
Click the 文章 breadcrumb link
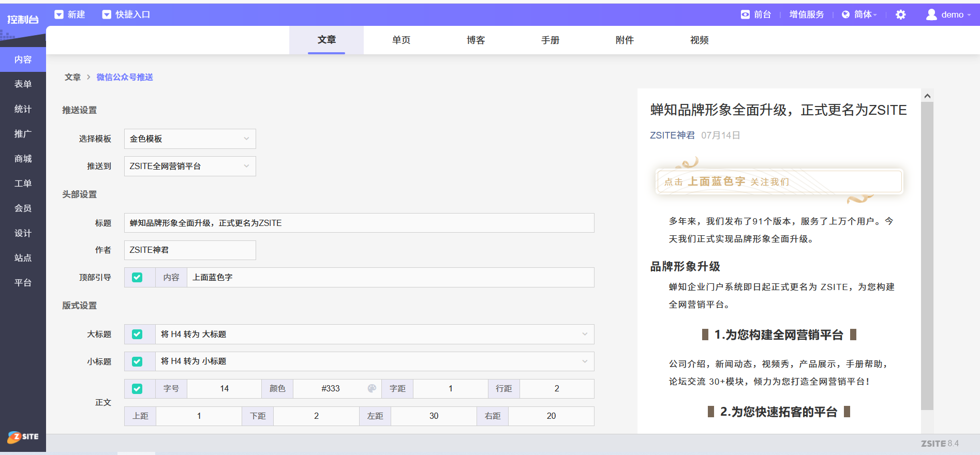pos(72,77)
